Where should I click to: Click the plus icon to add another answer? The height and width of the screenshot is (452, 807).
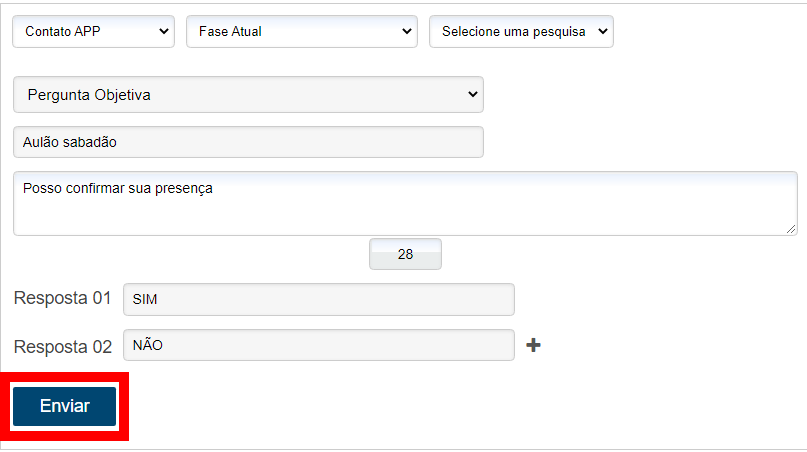click(x=534, y=346)
